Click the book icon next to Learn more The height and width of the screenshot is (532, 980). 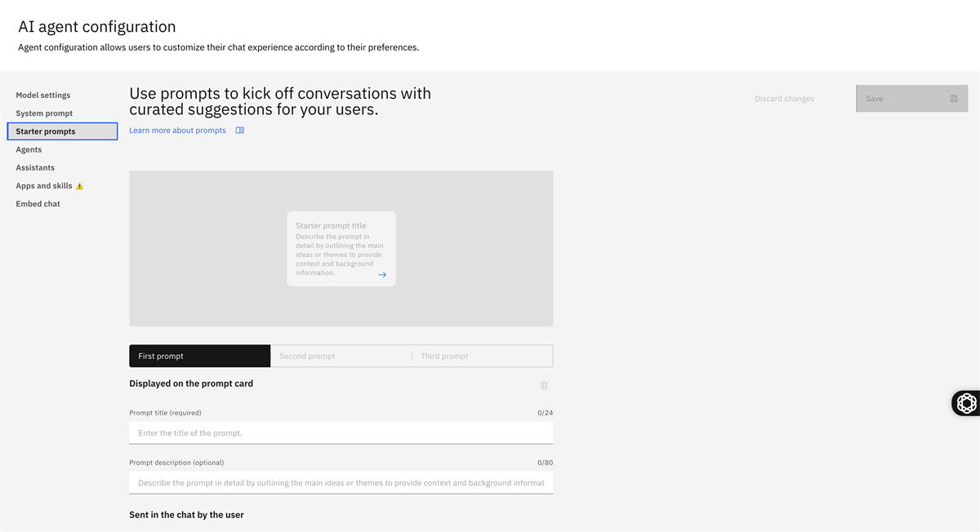click(240, 131)
